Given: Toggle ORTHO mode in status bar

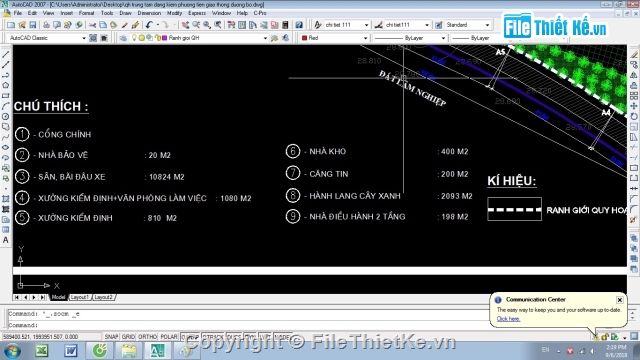Looking at the screenshot, I should click(147, 337).
